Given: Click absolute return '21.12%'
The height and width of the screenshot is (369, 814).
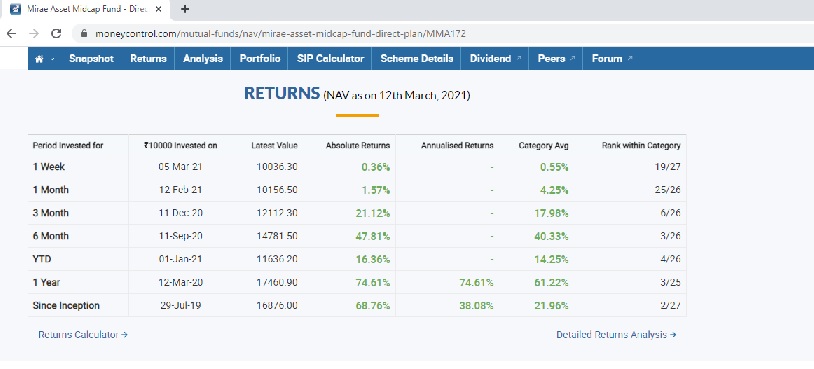Looking at the screenshot, I should click(x=373, y=213).
